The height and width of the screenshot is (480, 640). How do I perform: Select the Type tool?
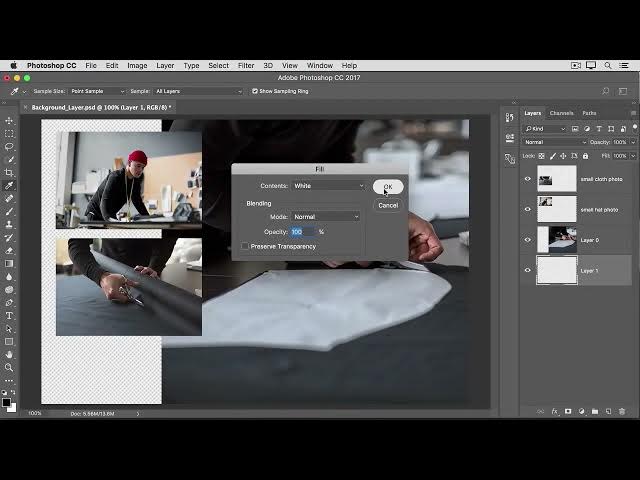[9, 316]
